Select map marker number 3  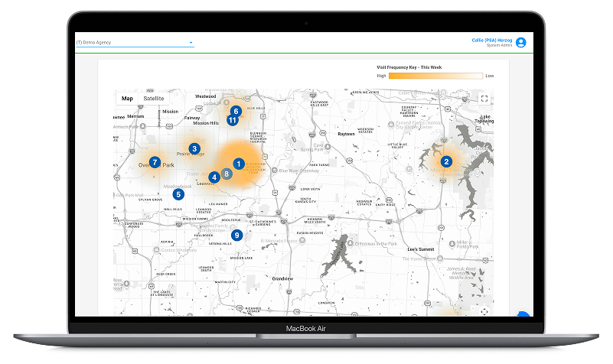[194, 148]
